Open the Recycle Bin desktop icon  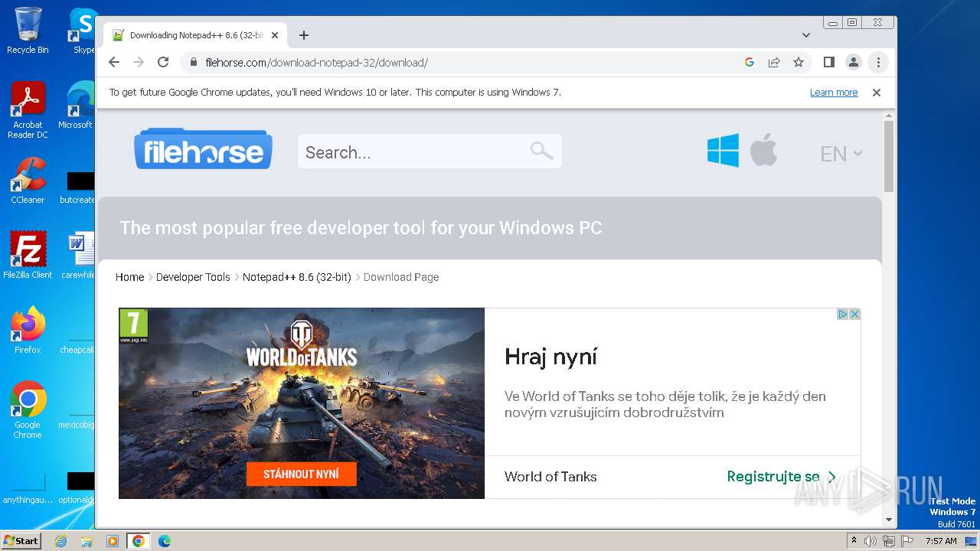tap(28, 31)
